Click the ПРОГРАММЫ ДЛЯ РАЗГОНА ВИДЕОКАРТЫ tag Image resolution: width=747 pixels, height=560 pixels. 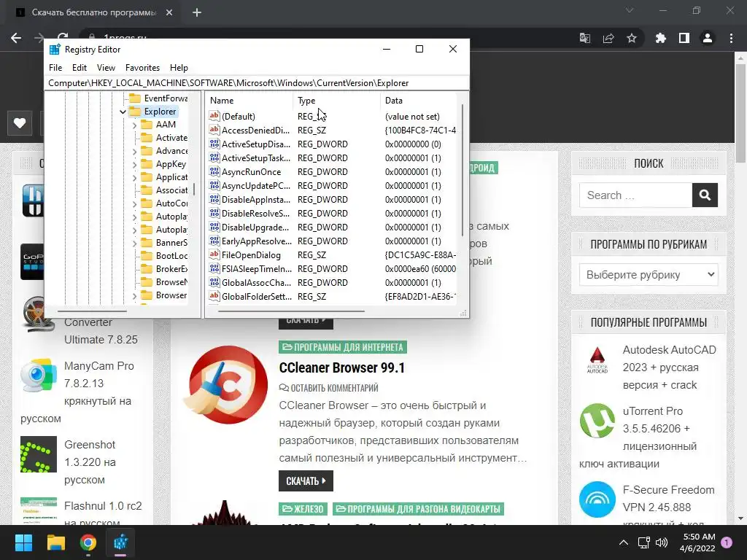tap(418, 509)
